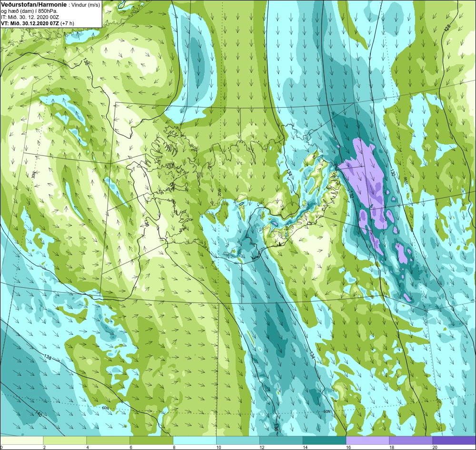Select the "132" height contour label
Viewport: 476px width, 450px height.
(x=351, y=194)
